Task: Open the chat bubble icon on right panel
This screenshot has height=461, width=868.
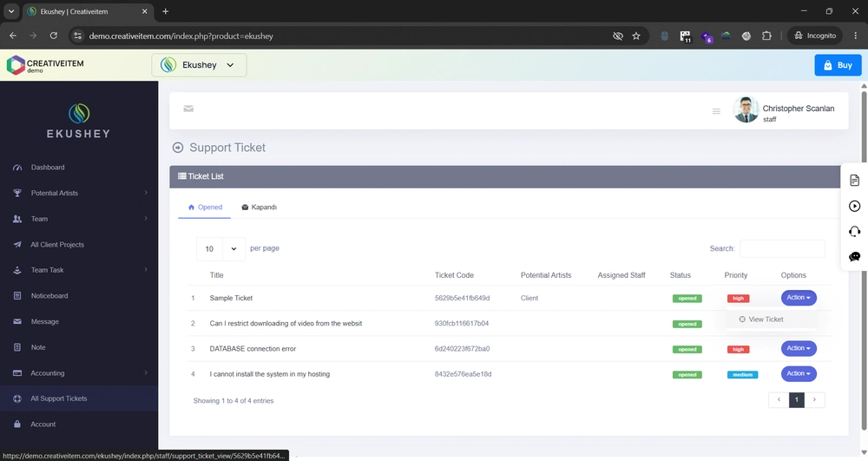Action: (855, 257)
